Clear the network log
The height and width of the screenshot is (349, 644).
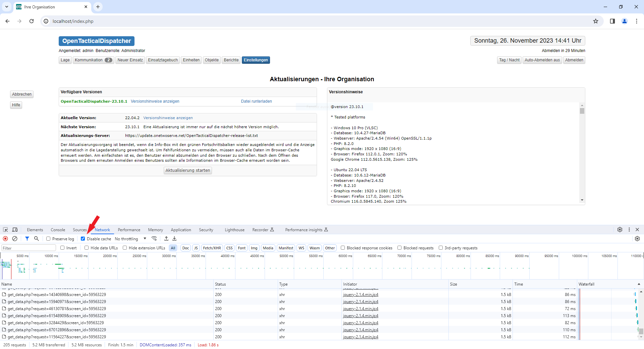15,239
